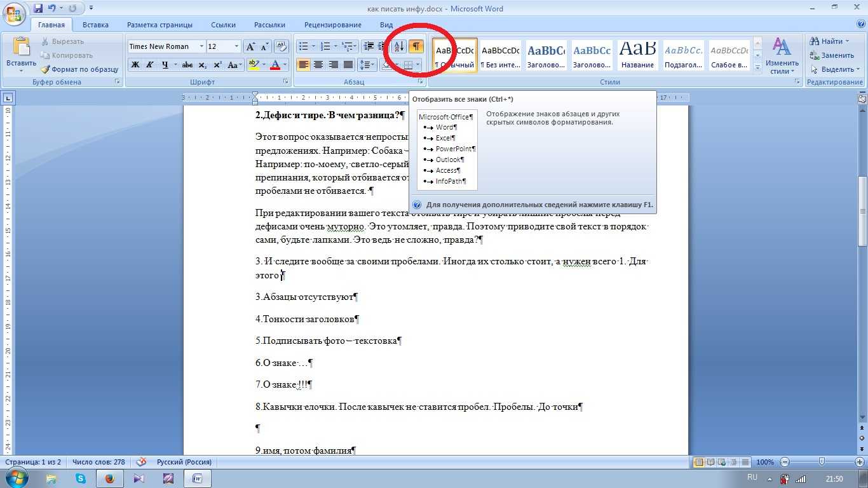Toggle italic formatting (К)
Image resolution: width=868 pixels, height=488 pixels.
pyautogui.click(x=150, y=65)
